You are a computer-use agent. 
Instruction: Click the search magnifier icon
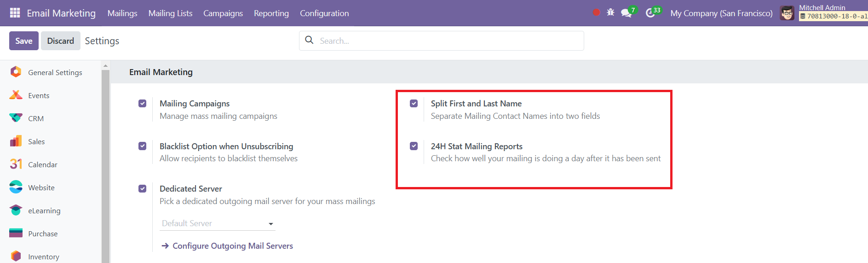point(310,40)
